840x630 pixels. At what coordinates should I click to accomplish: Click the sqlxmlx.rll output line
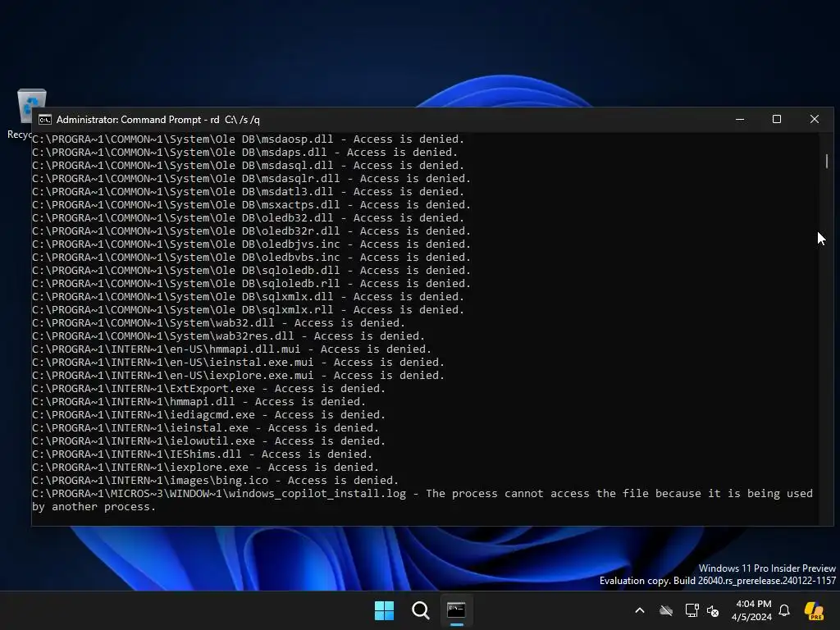tap(248, 309)
